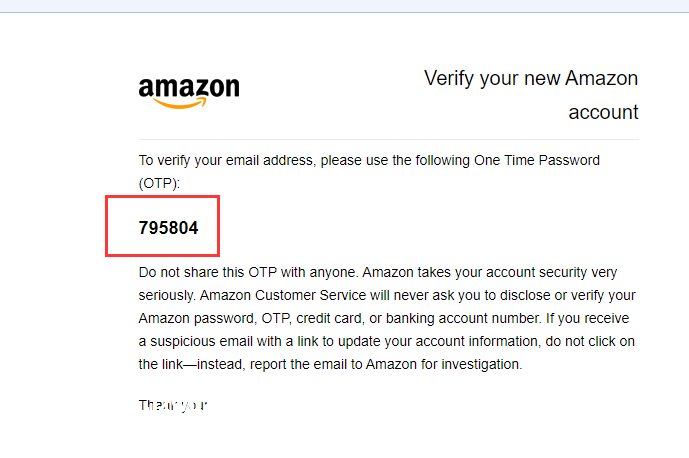The width and height of the screenshot is (689, 458).
Task: Click the word "account" in the heading
Action: (x=603, y=112)
